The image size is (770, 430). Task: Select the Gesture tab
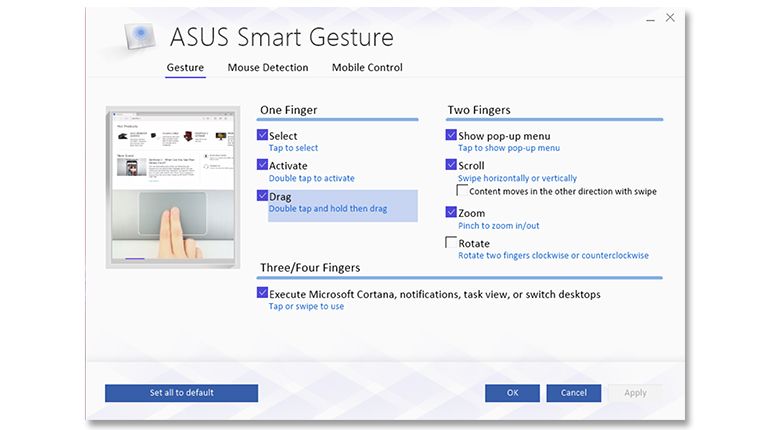pos(185,68)
